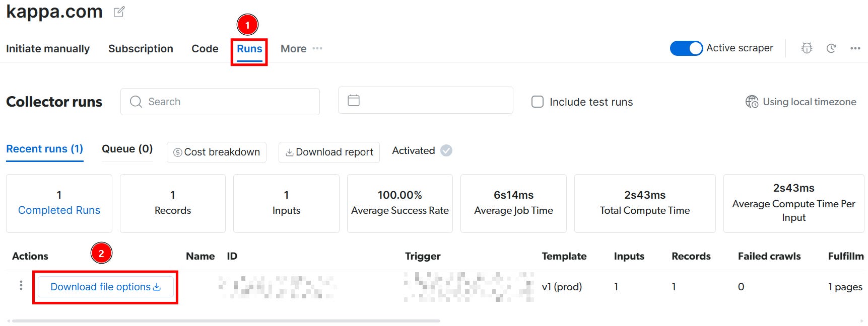The image size is (868, 326).
Task: Click the Inputs stat card
Action: [x=286, y=203]
